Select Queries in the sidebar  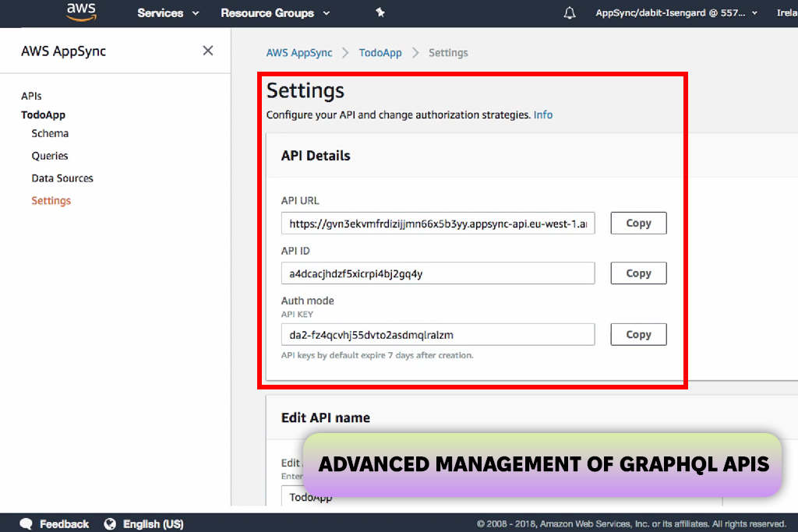coord(50,156)
